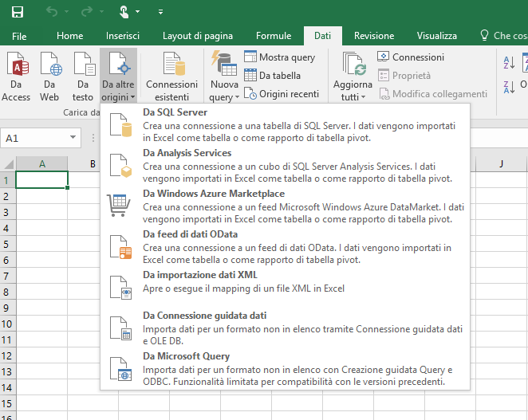This screenshot has width=528, height=420.
Task: Click the lightbulb Tell Me search box
Action: coord(503,35)
